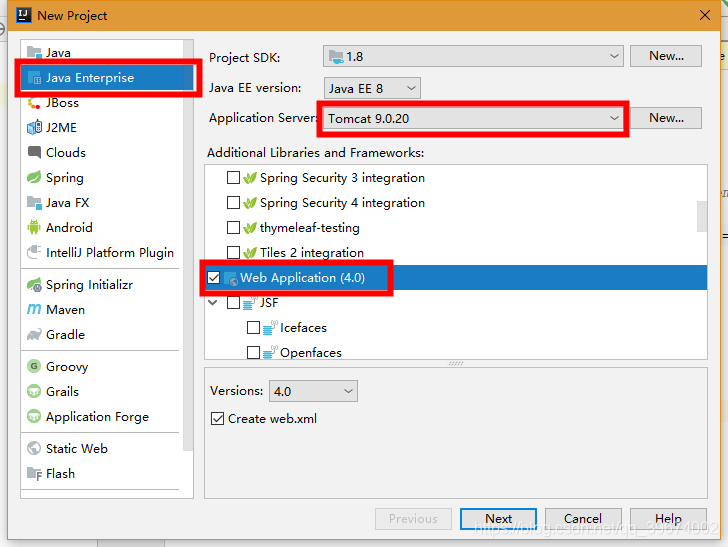Click the JBoss icon
Screen dimensions: 728x547
click(34, 103)
